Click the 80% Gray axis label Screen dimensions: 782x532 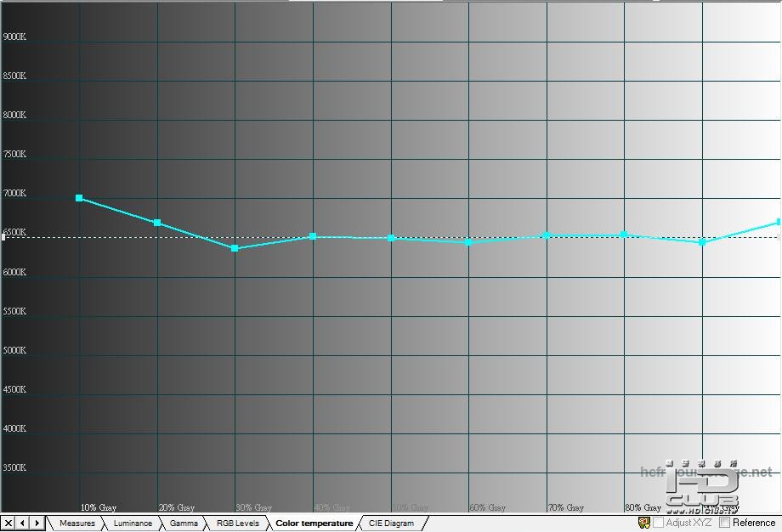coord(643,507)
